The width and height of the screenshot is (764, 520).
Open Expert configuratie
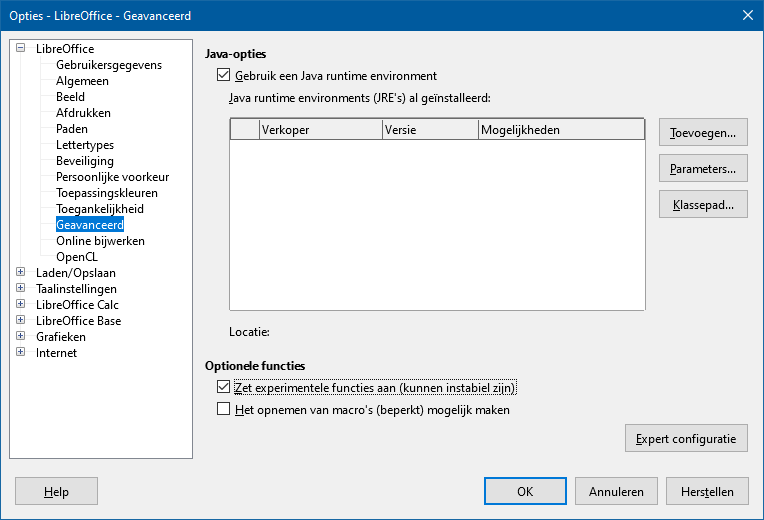[686, 439]
